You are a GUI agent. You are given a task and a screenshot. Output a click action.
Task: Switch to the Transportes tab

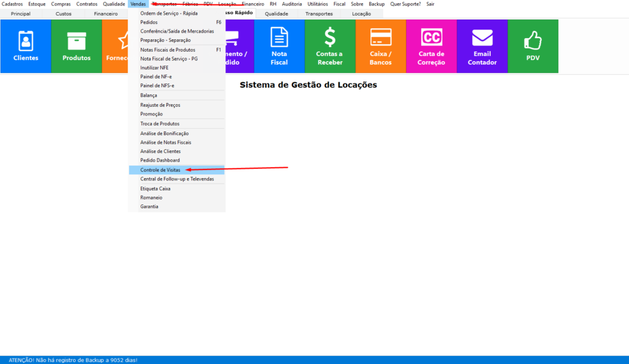[319, 14]
